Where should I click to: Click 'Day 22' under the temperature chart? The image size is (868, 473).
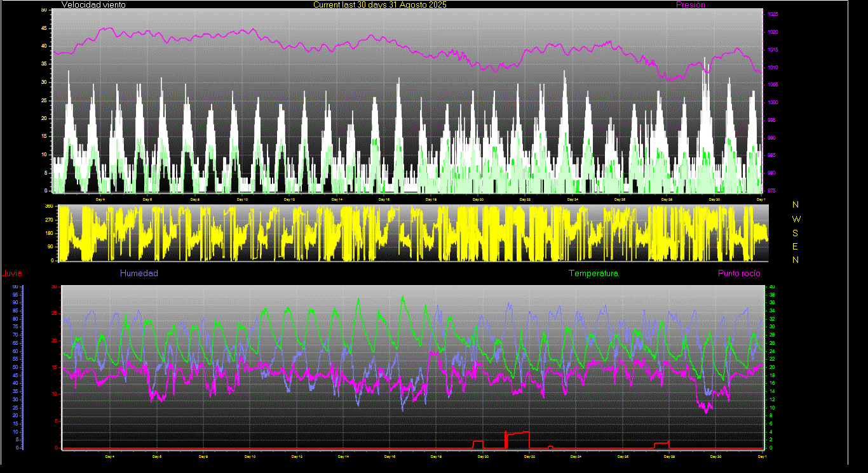(529, 456)
